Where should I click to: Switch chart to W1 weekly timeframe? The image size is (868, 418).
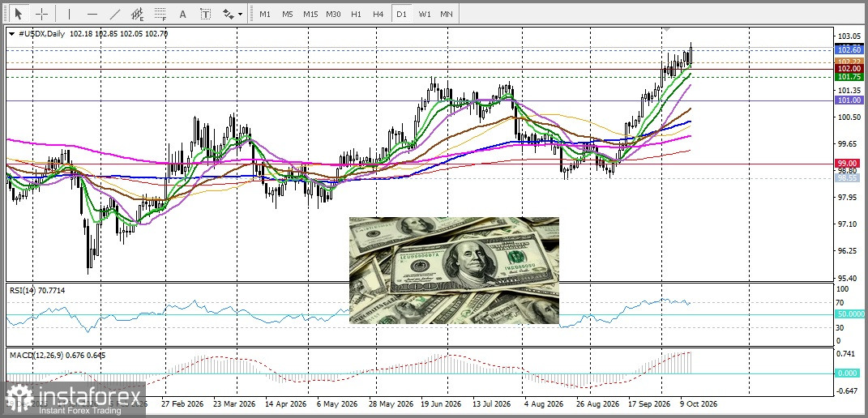coord(425,14)
